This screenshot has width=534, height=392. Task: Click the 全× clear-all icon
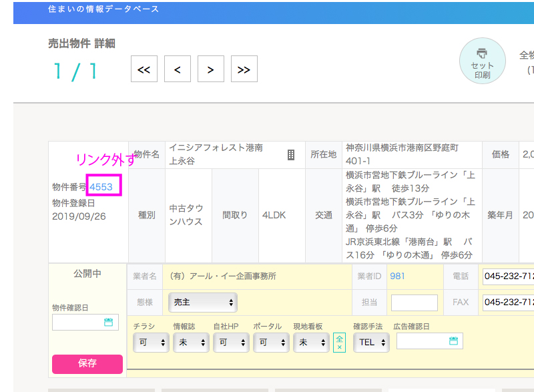coord(339,343)
